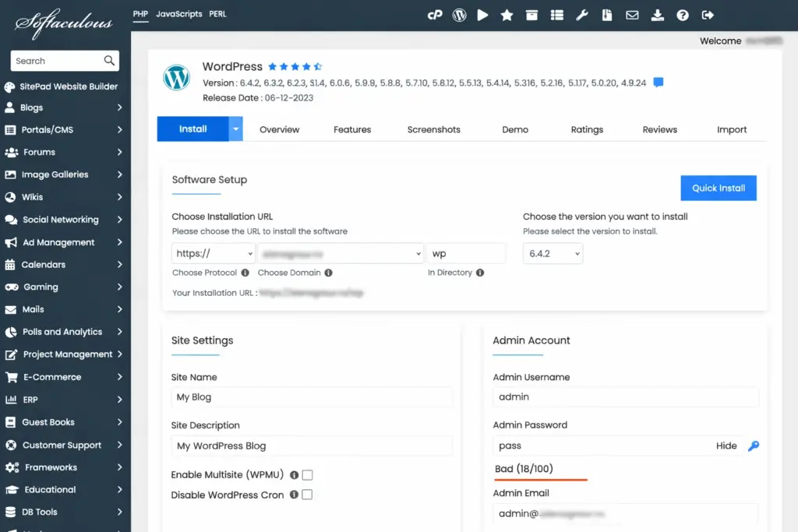The height and width of the screenshot is (532, 798).
Task: Click Hide to conceal the admin password
Action: tap(726, 446)
